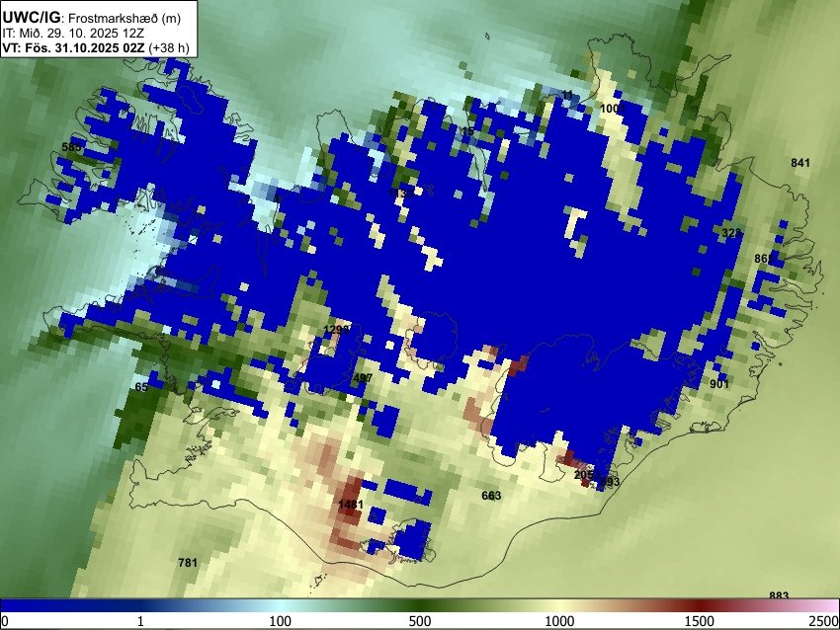Viewport: 840px width, 630px height.
Task: Click the 585 value in the Westfjords
Action: [71, 147]
